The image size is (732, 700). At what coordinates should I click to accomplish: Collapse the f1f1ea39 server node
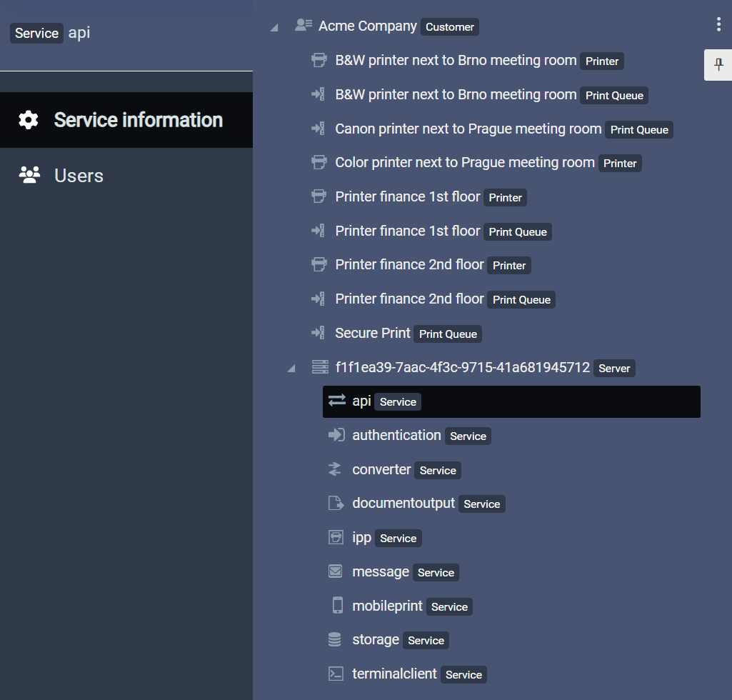tap(291, 368)
